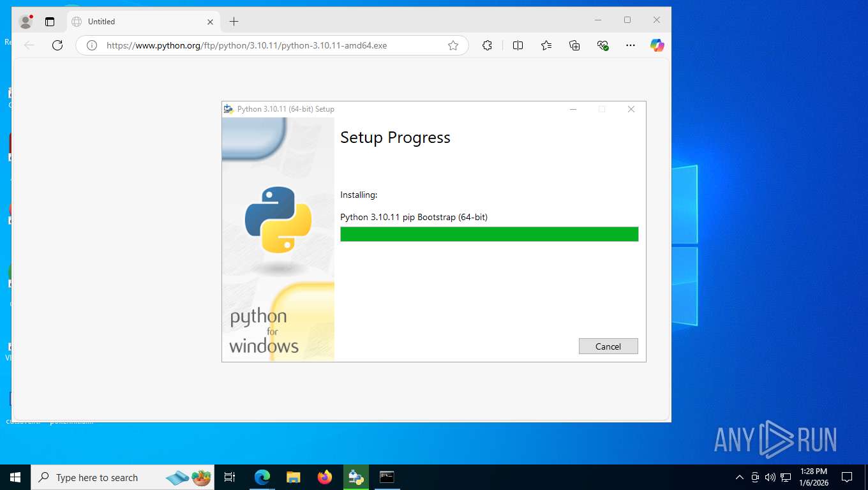The height and width of the screenshot is (490, 868).
Task: Open File Explorer from taskbar
Action: coord(294,477)
